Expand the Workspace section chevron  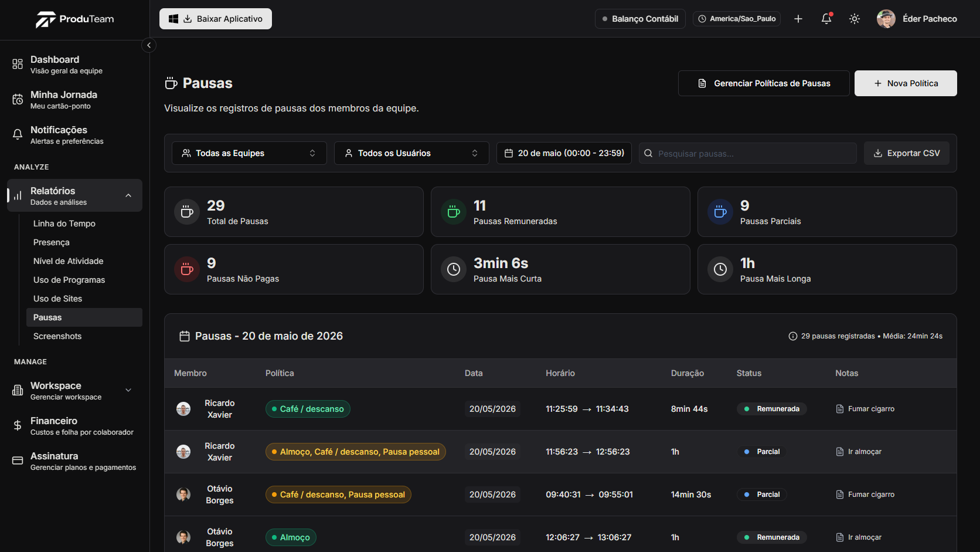point(128,390)
